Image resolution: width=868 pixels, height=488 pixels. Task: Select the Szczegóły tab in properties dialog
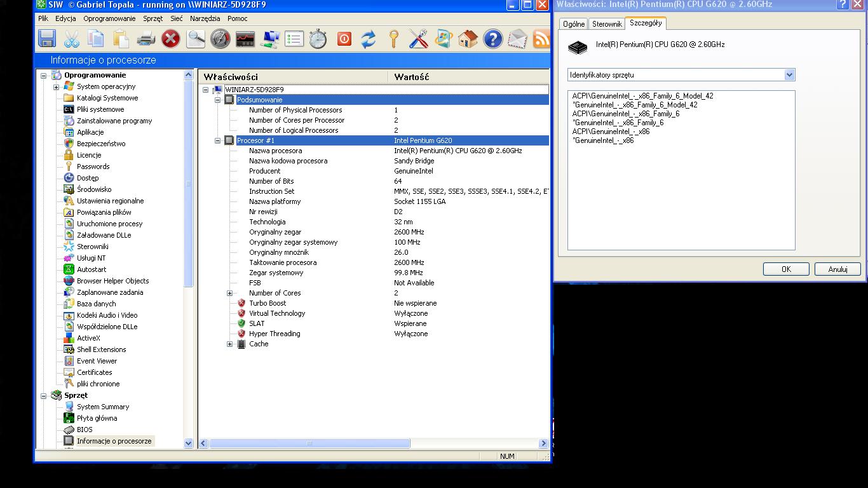[646, 23]
